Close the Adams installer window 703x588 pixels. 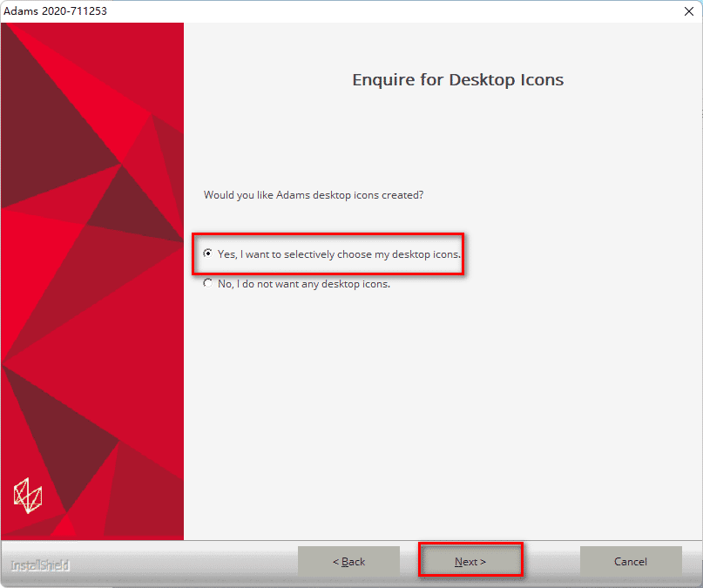pyautogui.click(x=688, y=11)
